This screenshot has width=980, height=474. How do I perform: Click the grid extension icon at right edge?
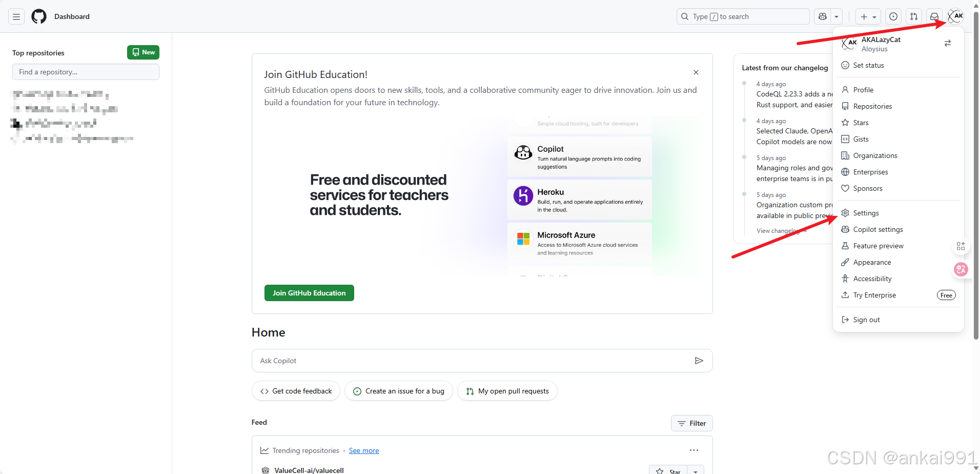tap(961, 246)
